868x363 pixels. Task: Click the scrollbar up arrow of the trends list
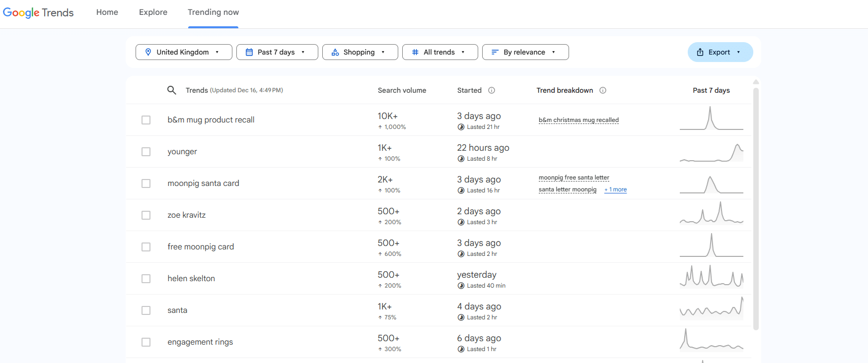756,82
